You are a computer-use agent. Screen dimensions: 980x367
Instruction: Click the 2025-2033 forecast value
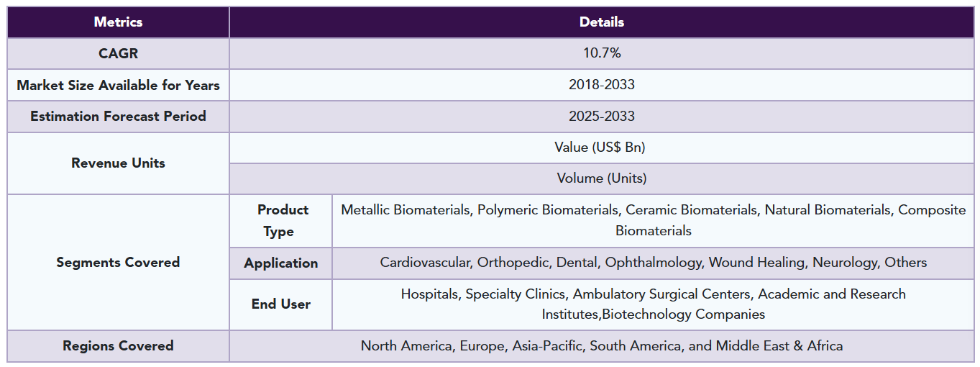pos(602,116)
